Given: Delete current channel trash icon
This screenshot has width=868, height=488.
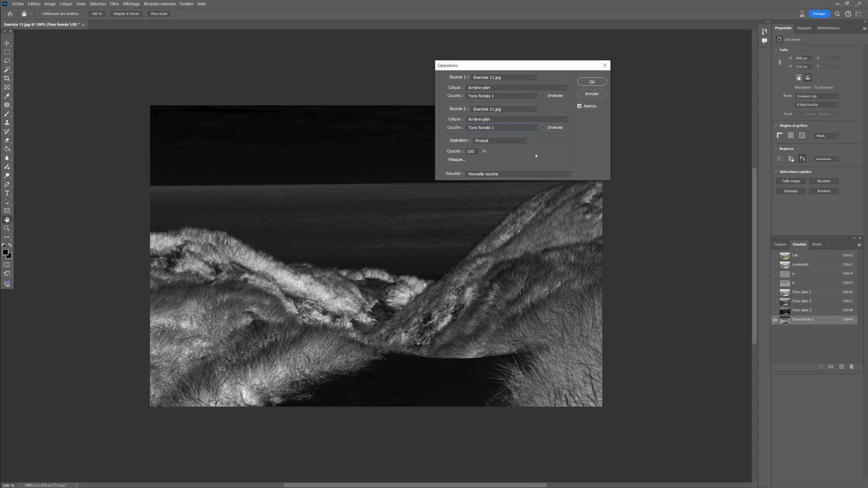Looking at the screenshot, I should point(851,367).
